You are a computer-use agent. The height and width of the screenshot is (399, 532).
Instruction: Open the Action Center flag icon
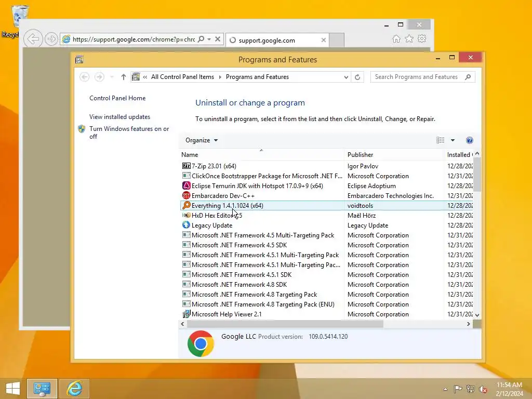click(x=458, y=389)
